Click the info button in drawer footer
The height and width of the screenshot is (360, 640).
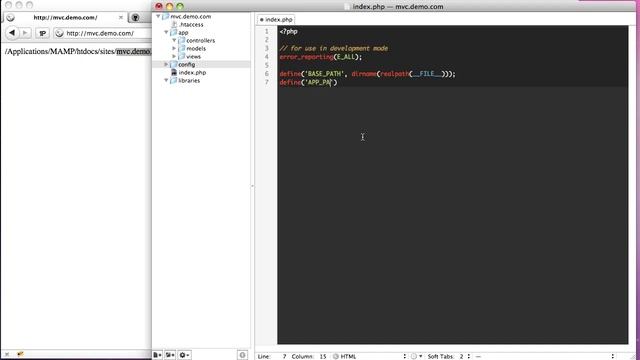(x=242, y=355)
